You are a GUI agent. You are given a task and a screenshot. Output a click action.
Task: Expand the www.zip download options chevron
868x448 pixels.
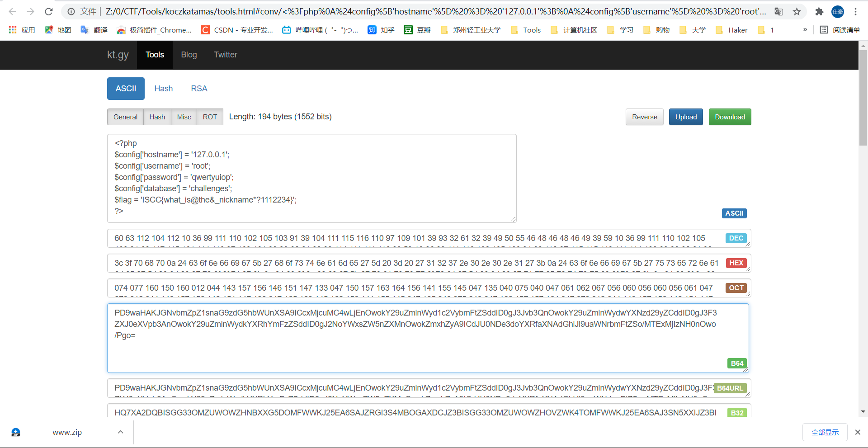(120, 432)
